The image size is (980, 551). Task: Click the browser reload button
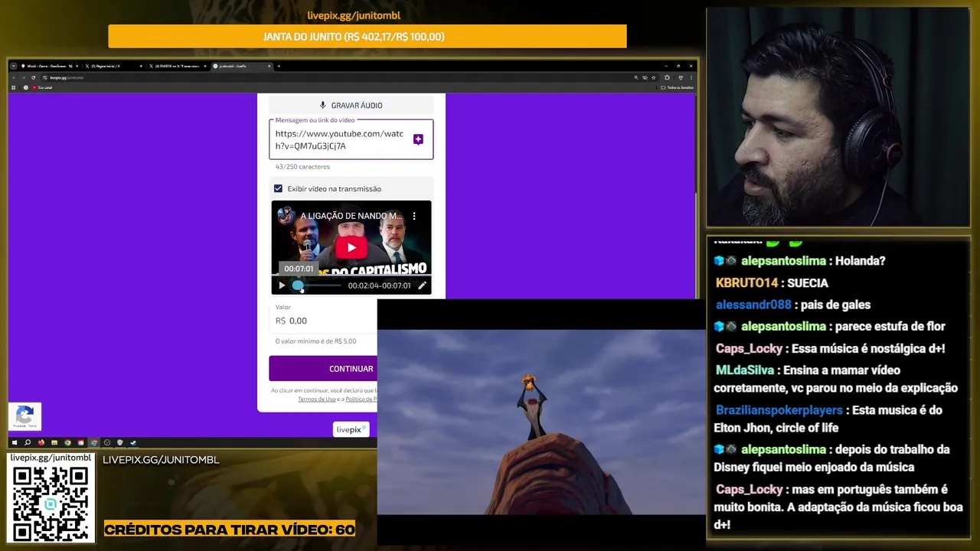(x=33, y=77)
